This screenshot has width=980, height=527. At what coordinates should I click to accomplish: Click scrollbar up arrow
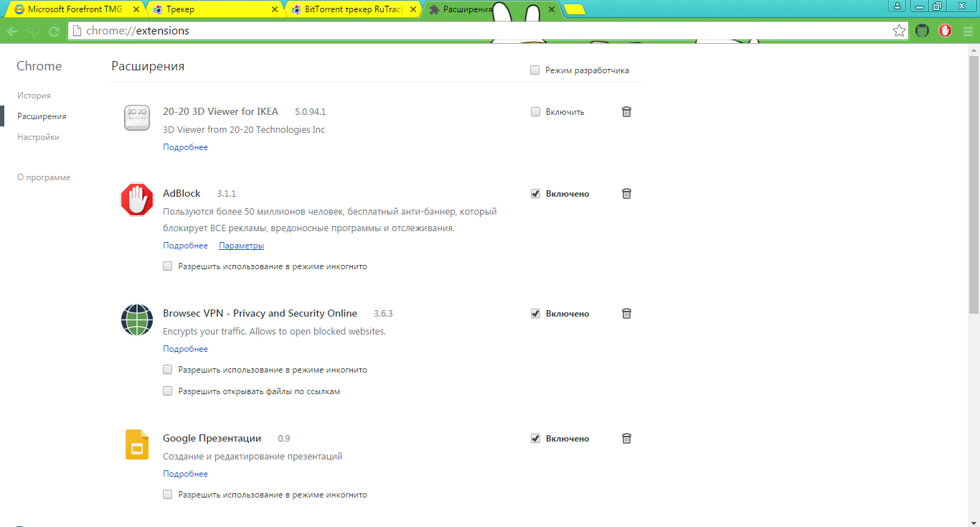(974, 50)
